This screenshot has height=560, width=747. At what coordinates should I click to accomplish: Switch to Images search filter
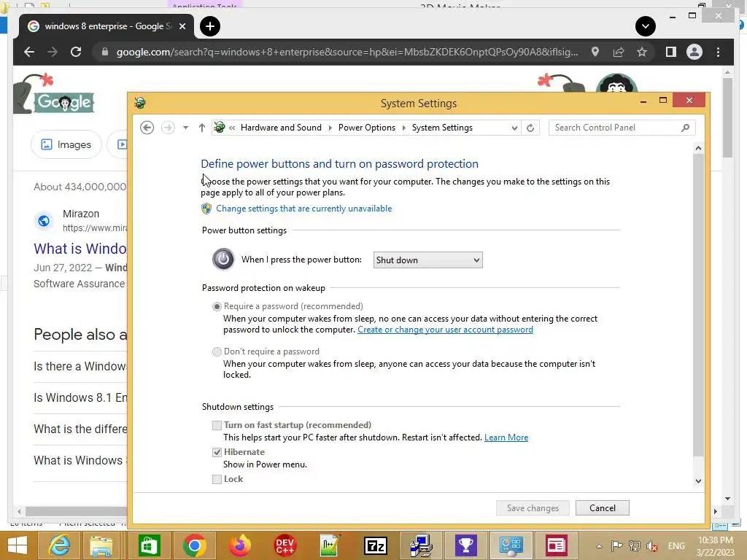66,144
